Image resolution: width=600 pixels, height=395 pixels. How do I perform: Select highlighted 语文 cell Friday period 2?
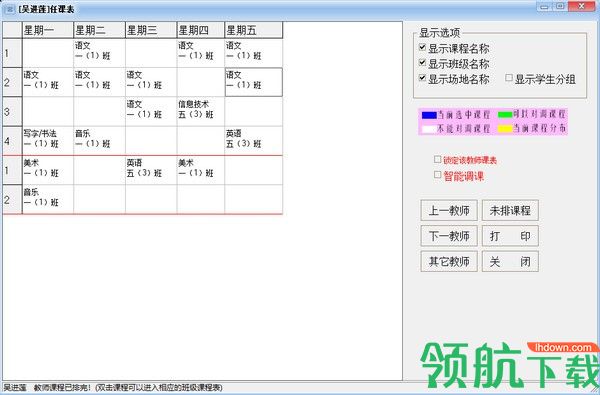[254, 82]
